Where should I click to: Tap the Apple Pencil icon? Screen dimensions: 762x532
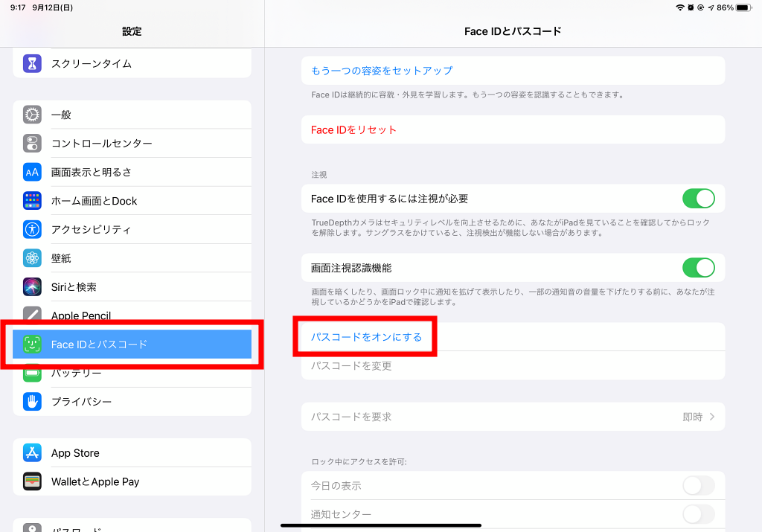pos(32,313)
